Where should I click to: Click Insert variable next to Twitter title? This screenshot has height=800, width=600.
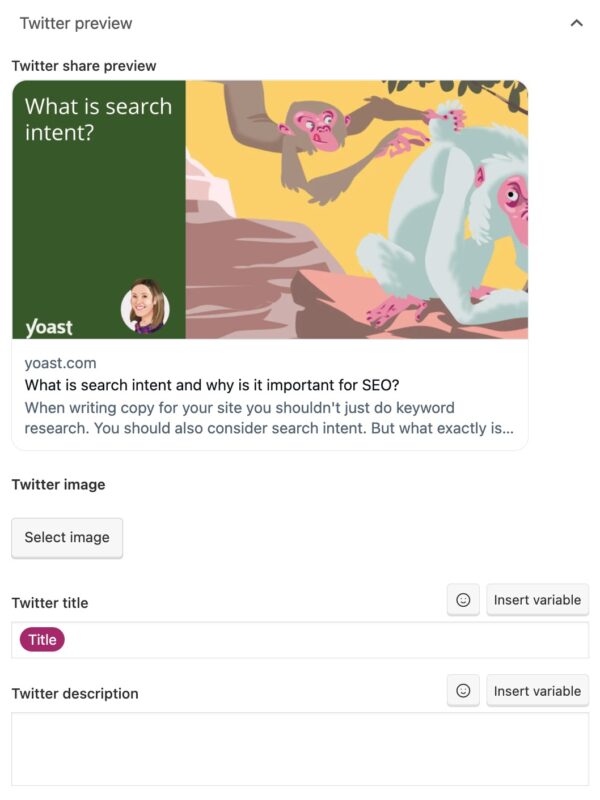(536, 599)
